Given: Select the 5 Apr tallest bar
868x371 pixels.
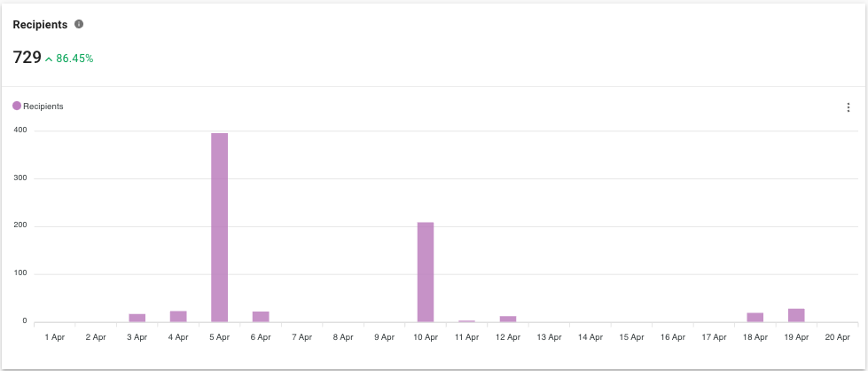Looking at the screenshot, I should [219, 227].
